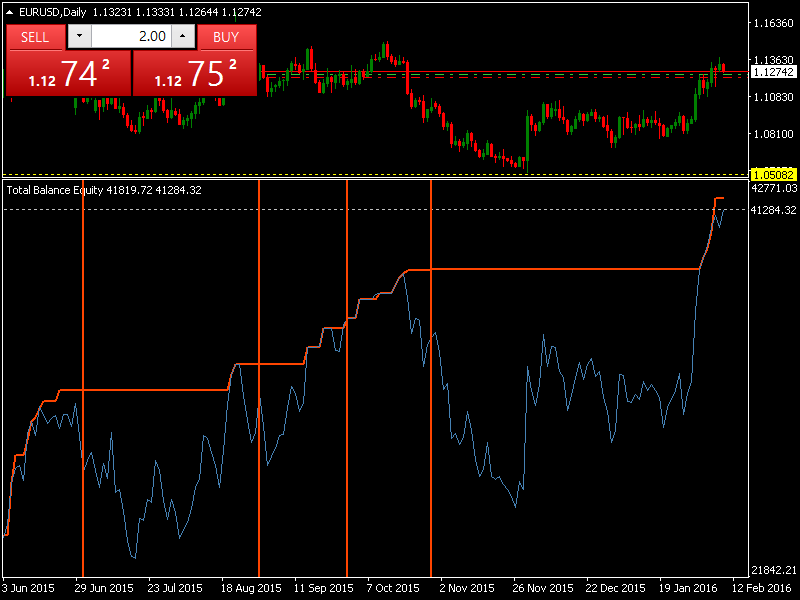Click date label 29 Jun 2015
800x600 pixels.
(x=104, y=588)
